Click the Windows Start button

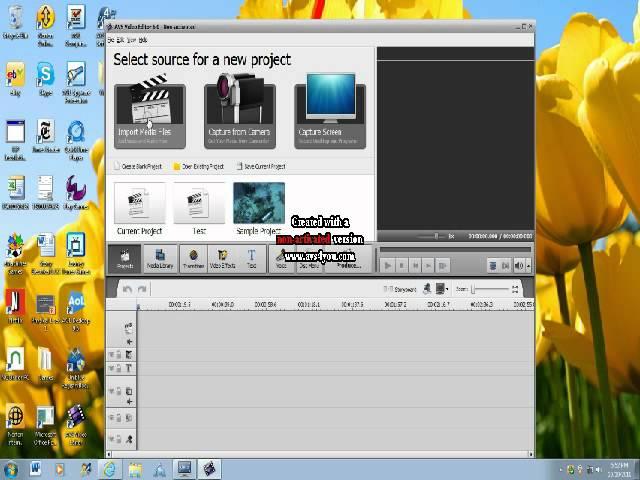tap(10, 470)
